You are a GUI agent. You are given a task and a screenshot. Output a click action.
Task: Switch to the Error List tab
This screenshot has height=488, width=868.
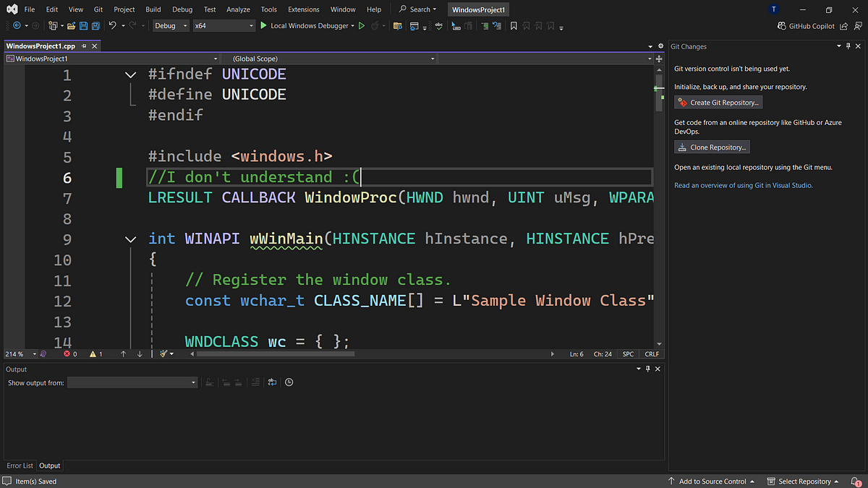pos(20,466)
